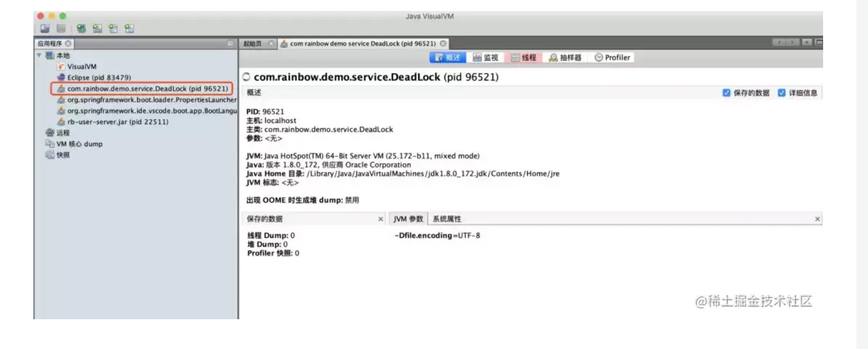Screen dimensions: 868x349
Task: Switch to the JVM 参数 tab
Action: pyautogui.click(x=408, y=219)
